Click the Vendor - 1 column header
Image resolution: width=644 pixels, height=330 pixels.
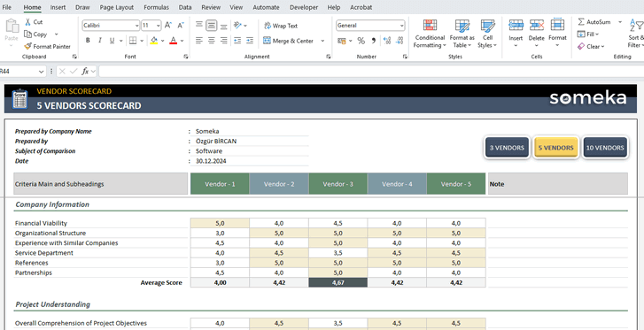click(220, 184)
